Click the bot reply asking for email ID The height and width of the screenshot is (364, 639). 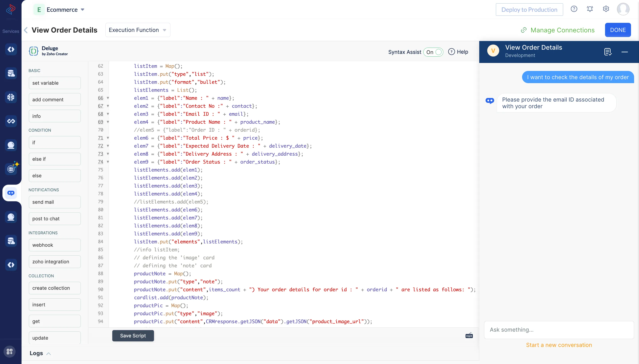point(556,103)
